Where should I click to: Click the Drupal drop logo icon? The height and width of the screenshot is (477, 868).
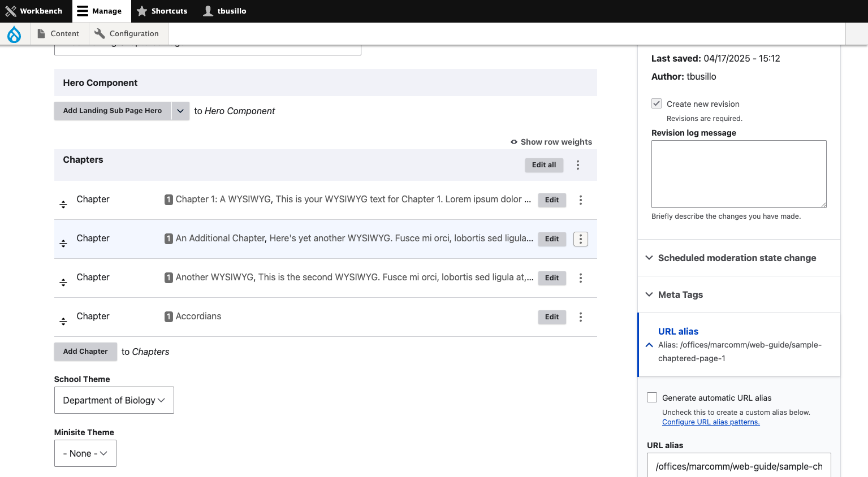(14, 34)
